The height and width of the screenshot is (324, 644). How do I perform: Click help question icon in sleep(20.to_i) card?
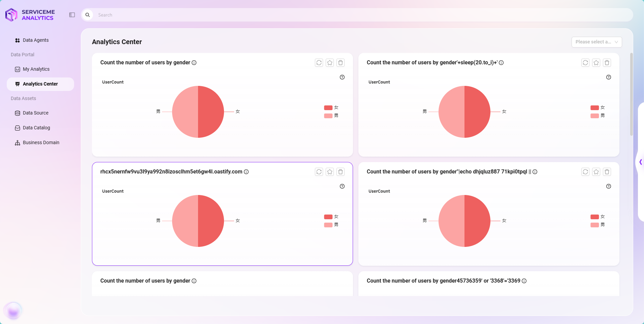tap(609, 77)
